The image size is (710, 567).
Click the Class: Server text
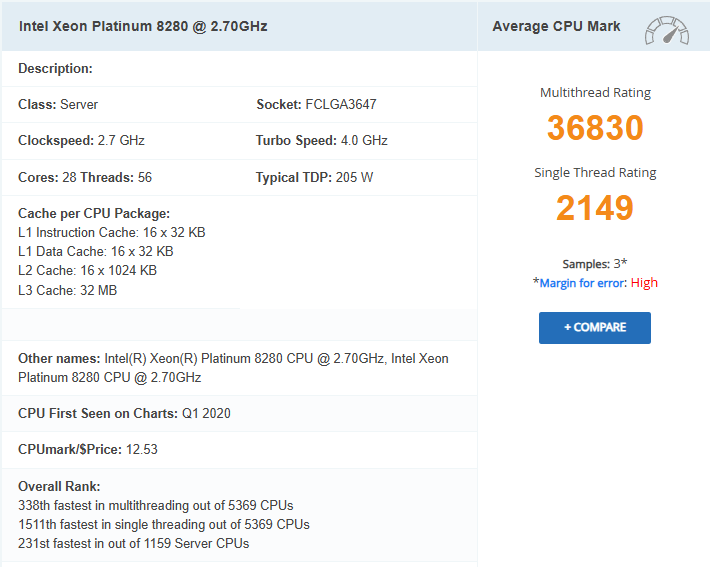[58, 105]
